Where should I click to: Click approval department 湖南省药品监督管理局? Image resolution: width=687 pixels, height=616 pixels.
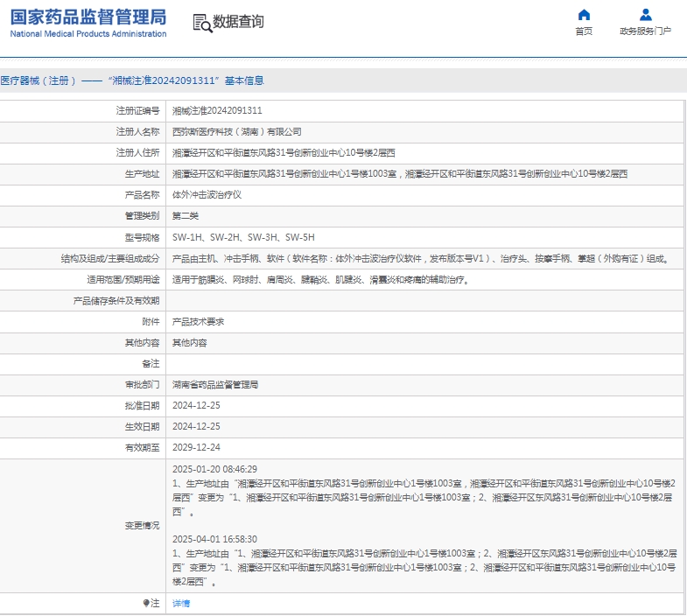click(x=215, y=385)
